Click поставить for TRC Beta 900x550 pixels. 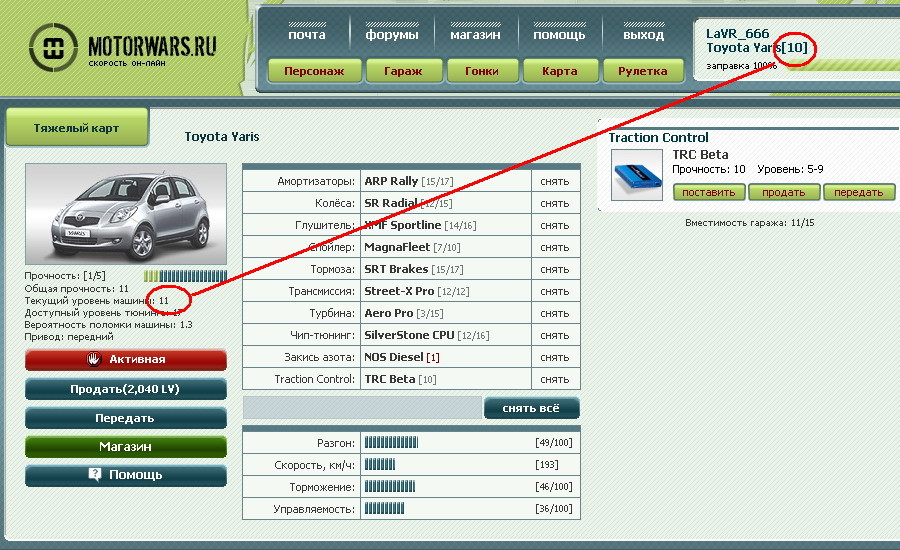click(709, 192)
